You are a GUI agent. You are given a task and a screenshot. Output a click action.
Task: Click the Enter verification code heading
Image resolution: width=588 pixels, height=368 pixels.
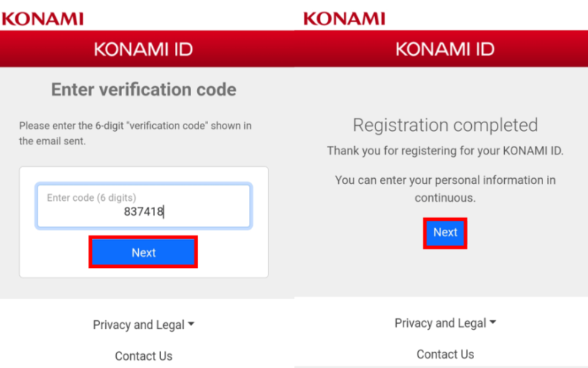(x=143, y=90)
